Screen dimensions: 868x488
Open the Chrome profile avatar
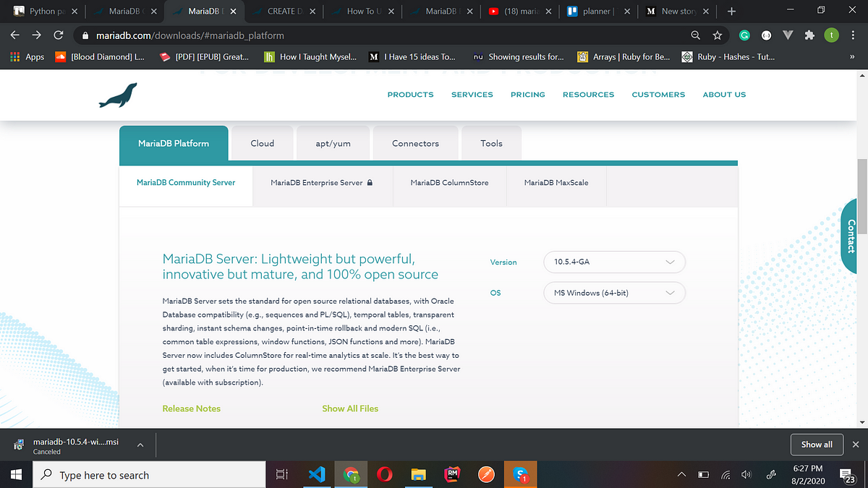coord(831,35)
